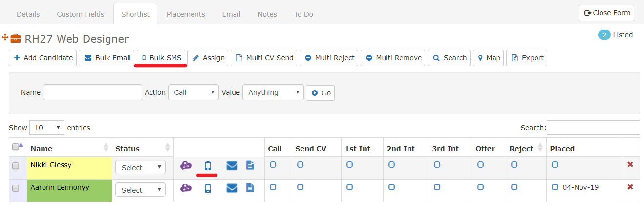Image resolution: width=644 pixels, height=205 pixels.
Task: Click the orange move arrows icon by the job title
Action: pyautogui.click(x=5, y=37)
